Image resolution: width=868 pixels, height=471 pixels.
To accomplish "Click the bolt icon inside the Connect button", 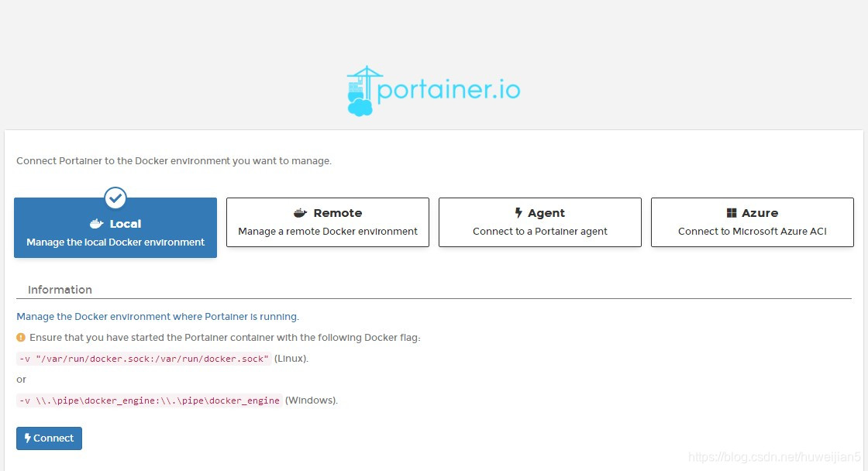I will (28, 438).
